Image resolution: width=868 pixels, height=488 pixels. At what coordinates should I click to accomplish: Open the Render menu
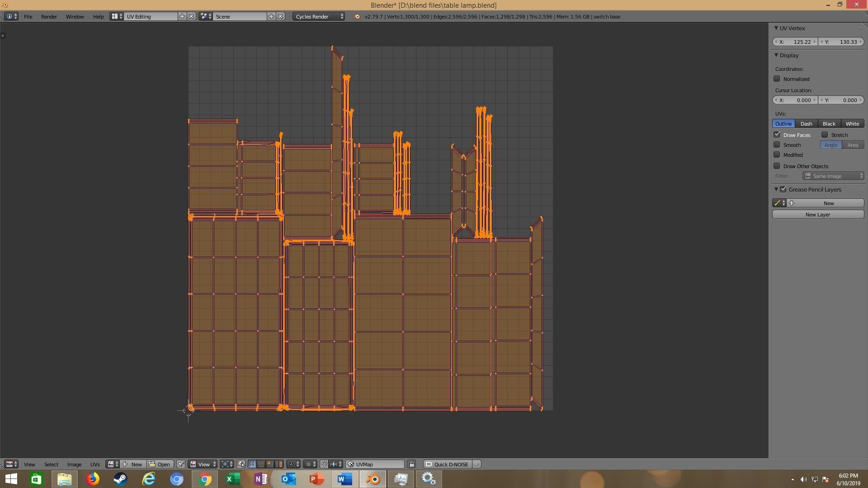(x=49, y=16)
